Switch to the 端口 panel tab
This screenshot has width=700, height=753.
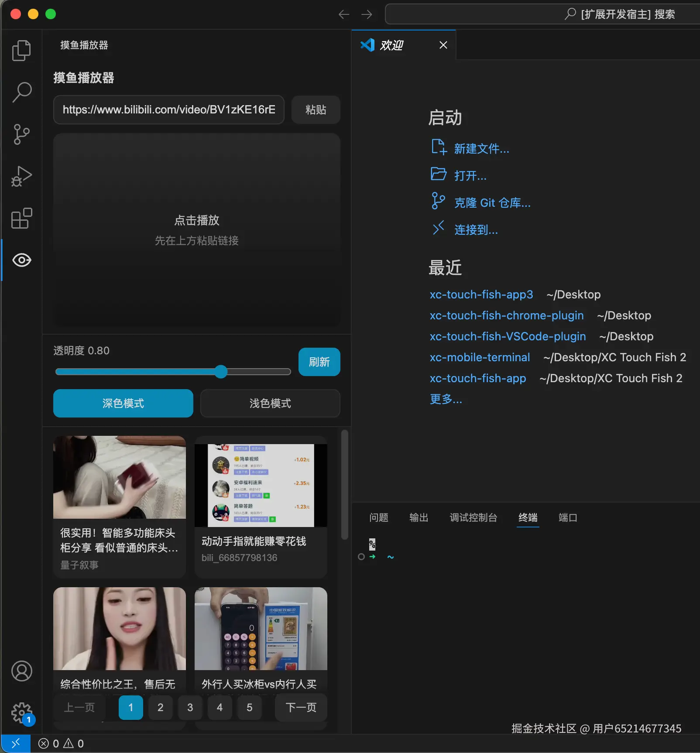coord(568,517)
